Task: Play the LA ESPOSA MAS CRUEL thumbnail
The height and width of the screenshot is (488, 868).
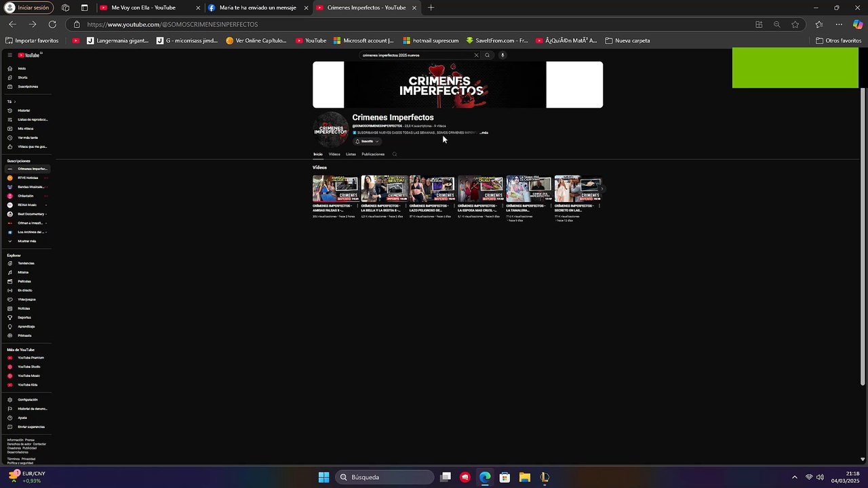Action: click(481, 188)
